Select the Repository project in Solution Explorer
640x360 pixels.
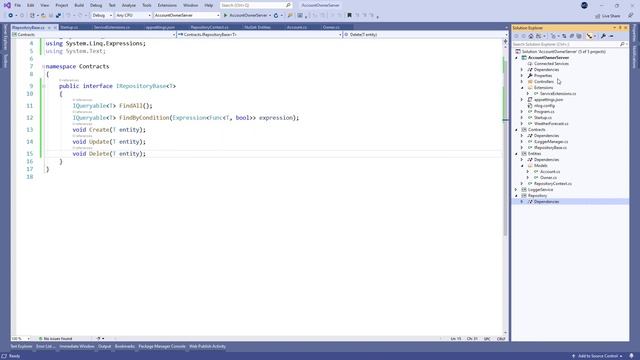[537, 196]
